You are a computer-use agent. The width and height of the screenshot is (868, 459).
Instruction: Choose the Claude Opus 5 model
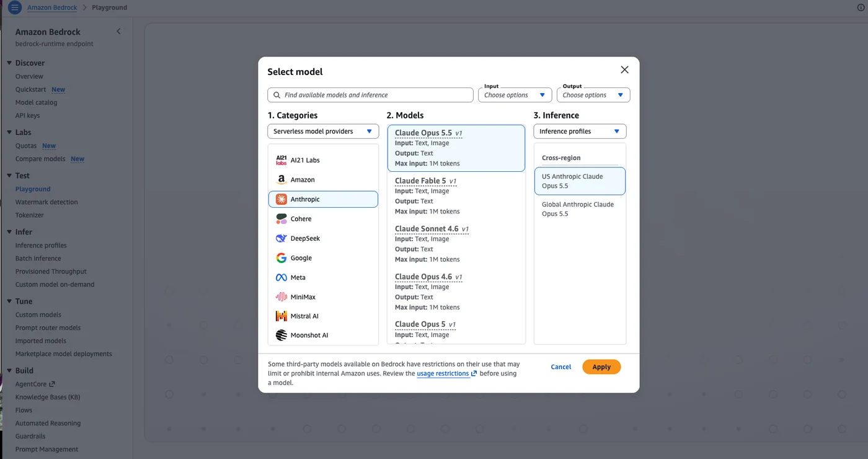(x=456, y=331)
